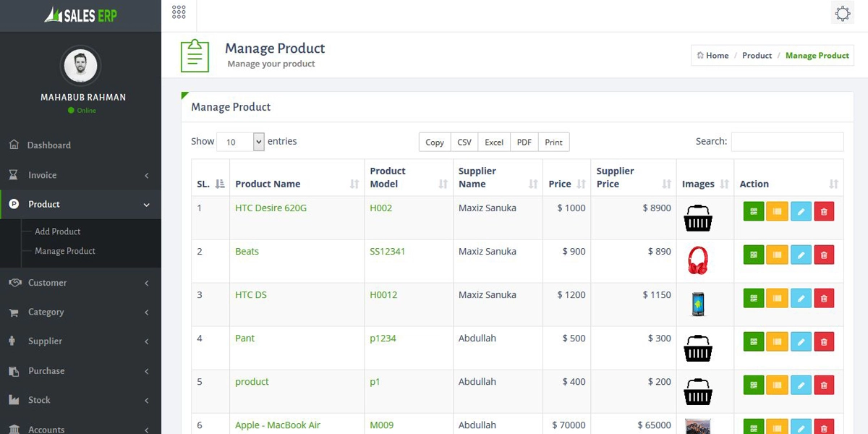Delete the HTC Desire 620G product
The height and width of the screenshot is (434, 868).
tap(824, 211)
